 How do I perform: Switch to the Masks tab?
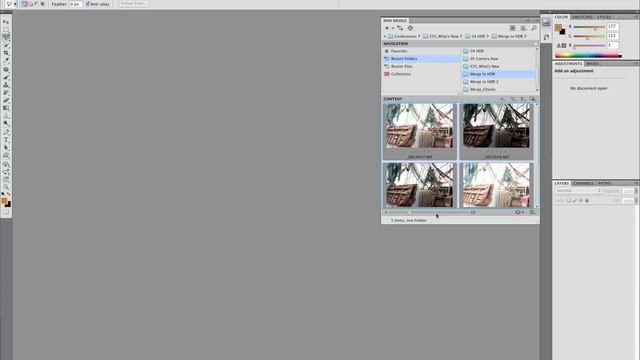pyautogui.click(x=592, y=64)
